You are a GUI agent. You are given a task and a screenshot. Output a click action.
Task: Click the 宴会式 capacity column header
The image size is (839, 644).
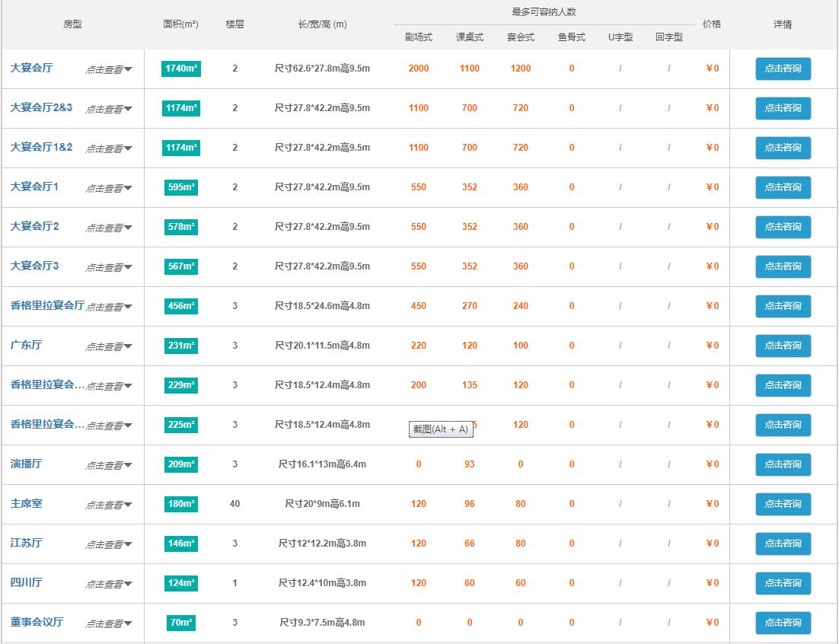521,37
